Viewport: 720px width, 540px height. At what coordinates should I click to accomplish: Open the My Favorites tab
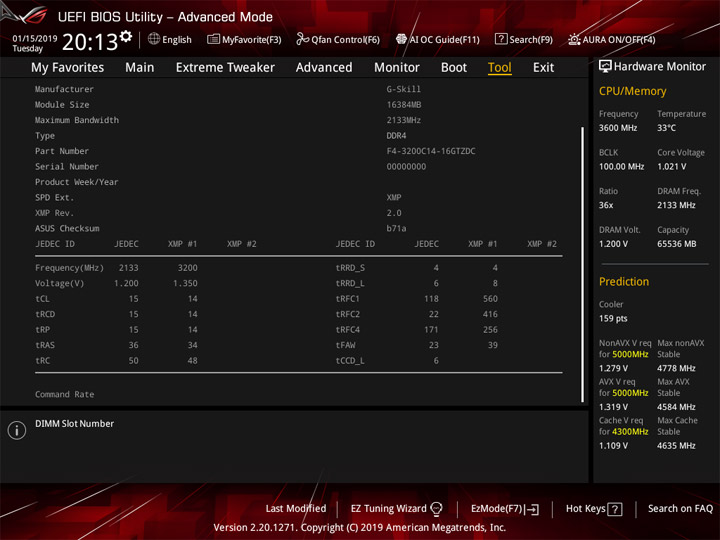click(x=68, y=68)
